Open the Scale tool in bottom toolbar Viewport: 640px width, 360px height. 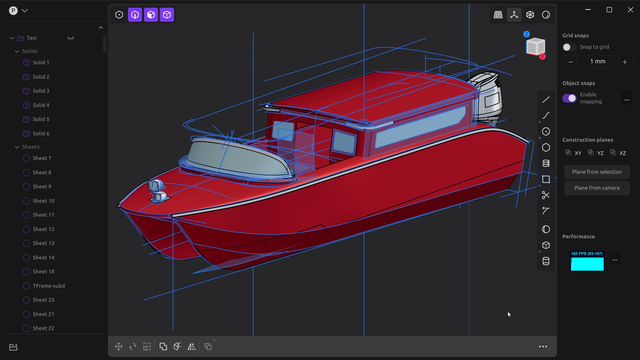click(147, 347)
